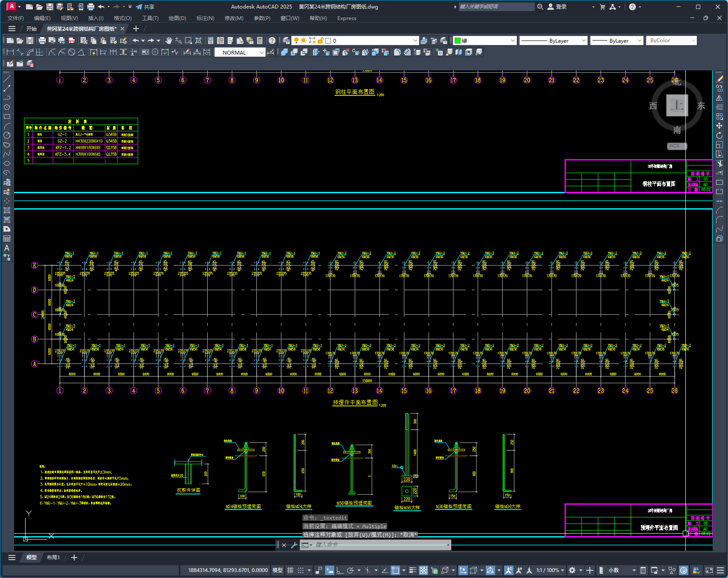
Task: Insert a table with the Table tool
Action: tap(7, 238)
